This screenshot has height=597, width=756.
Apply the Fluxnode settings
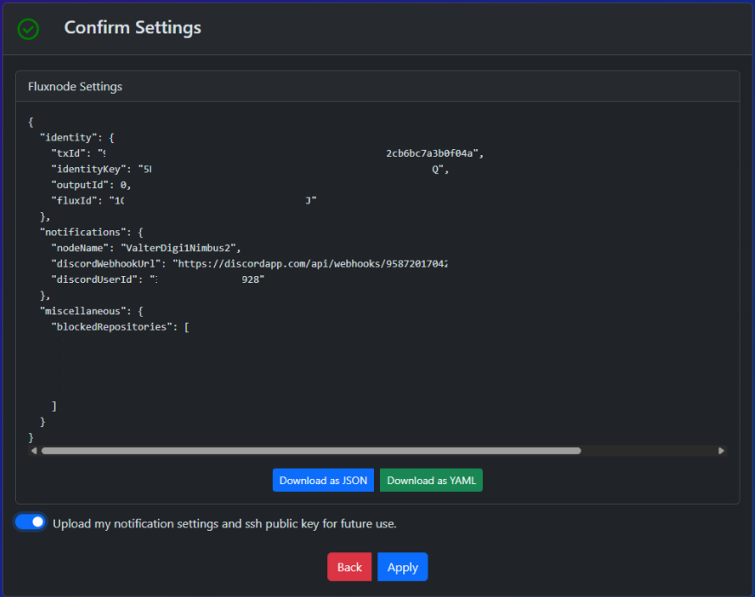click(402, 567)
